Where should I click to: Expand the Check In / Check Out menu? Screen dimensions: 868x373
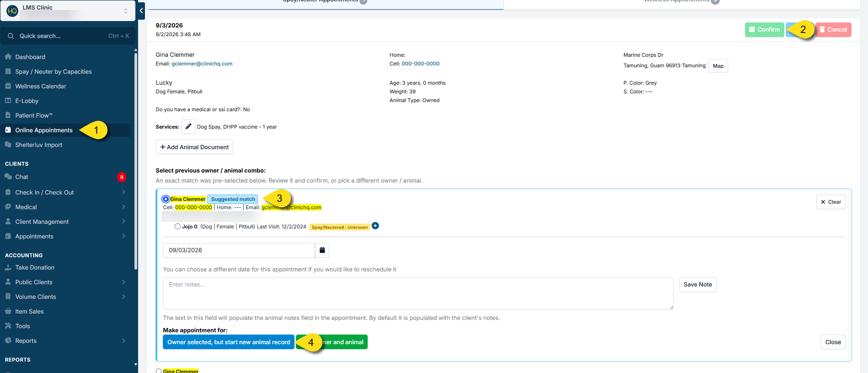[65, 192]
